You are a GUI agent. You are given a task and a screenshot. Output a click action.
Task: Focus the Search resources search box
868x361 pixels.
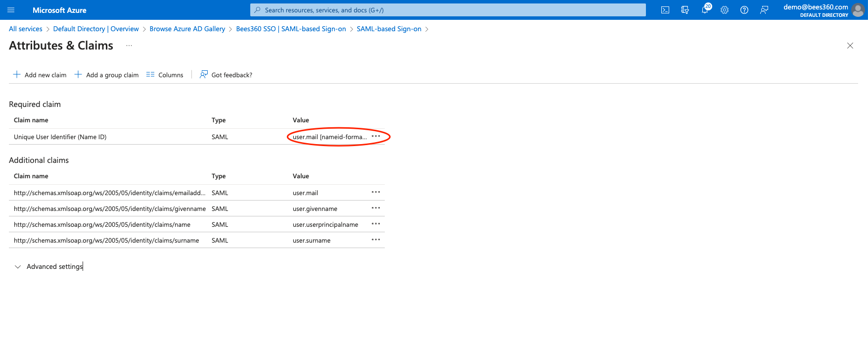pyautogui.click(x=448, y=10)
